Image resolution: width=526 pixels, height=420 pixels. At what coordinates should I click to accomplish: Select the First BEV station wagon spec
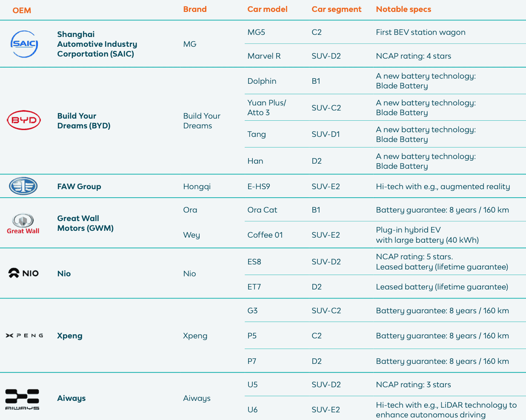coord(420,32)
